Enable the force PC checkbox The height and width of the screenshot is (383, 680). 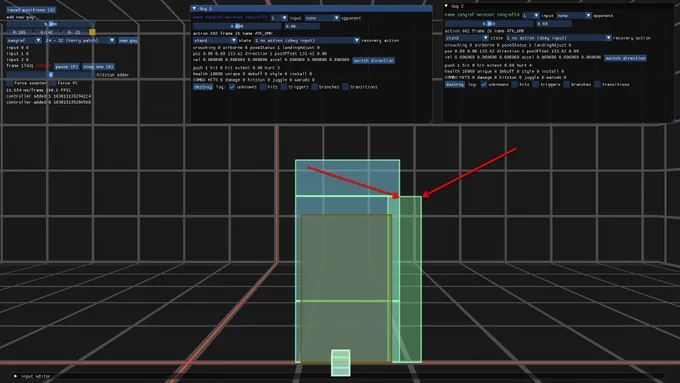(53, 83)
